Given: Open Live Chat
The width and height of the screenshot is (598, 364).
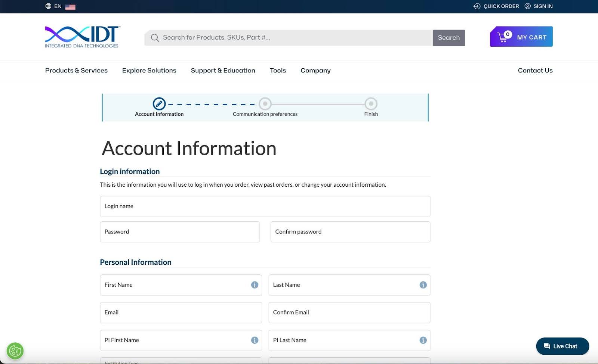Looking at the screenshot, I should pos(562,346).
